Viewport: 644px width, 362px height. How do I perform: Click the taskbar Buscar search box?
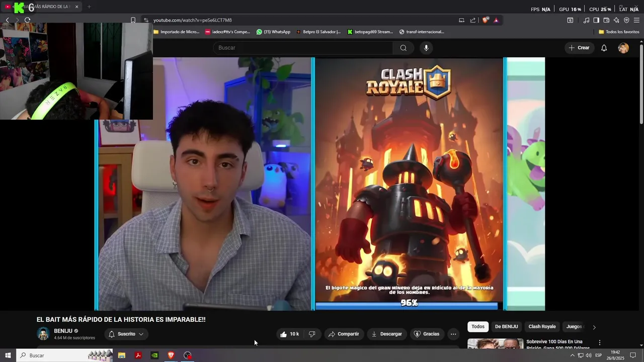[64, 355]
